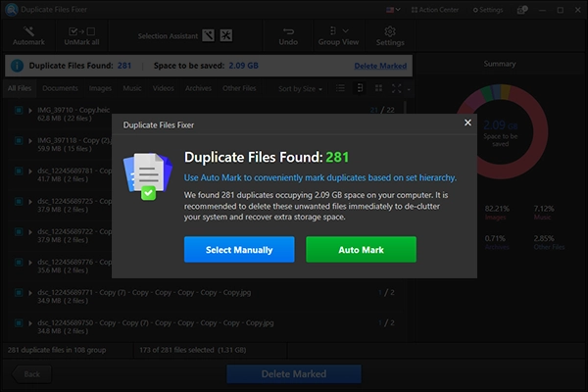Expand the dsc_12245689750 group
Viewport: 588px width, 392px height.
(x=30, y=323)
